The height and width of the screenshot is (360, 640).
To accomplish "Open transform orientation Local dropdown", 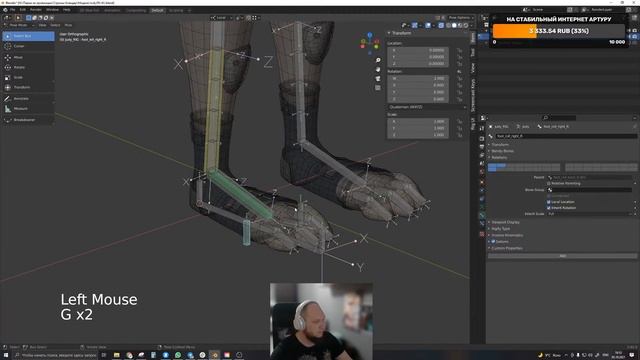I will coord(222,18).
